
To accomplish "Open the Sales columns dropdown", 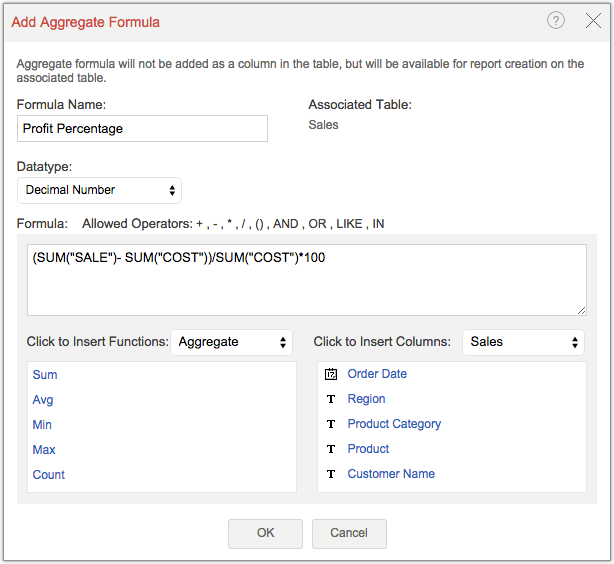I will tap(523, 342).
